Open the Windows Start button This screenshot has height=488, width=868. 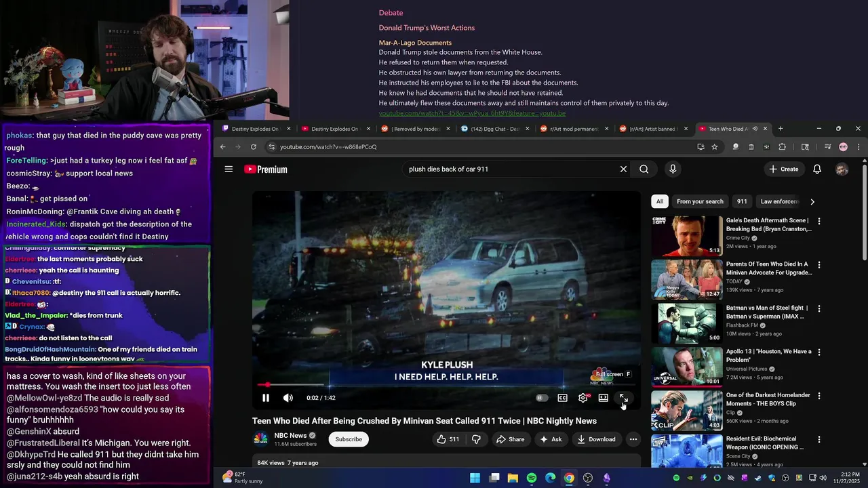tap(475, 478)
